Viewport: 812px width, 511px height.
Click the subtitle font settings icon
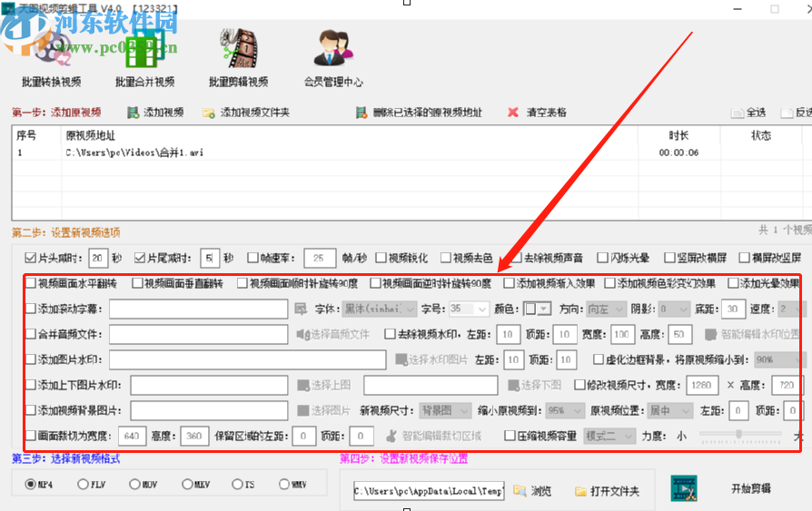(x=301, y=310)
